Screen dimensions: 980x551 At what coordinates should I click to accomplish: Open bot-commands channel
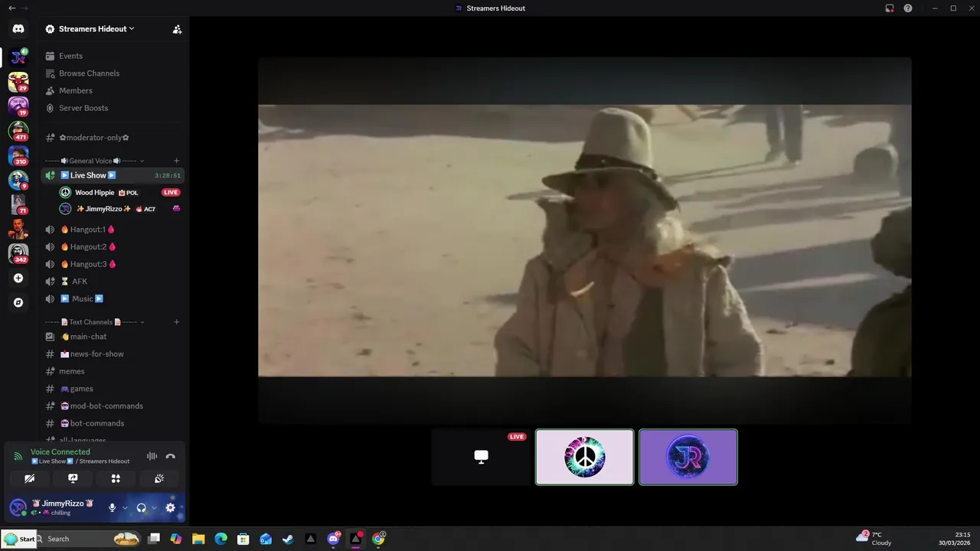pos(113,423)
